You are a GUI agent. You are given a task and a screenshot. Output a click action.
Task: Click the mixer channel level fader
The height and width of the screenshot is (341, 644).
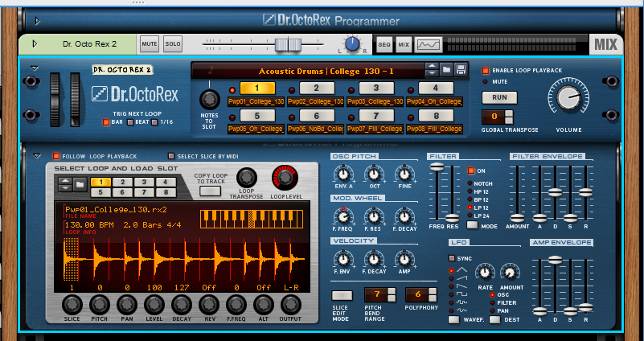click(x=289, y=44)
